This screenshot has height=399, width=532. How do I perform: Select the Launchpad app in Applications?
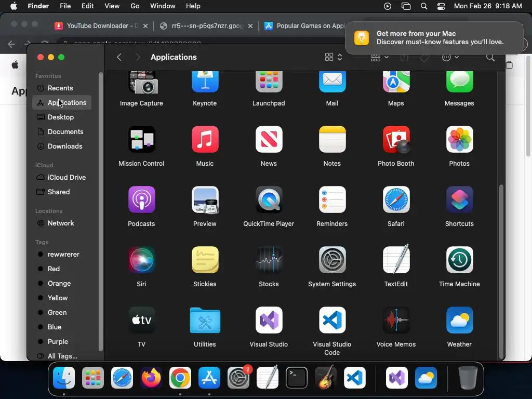coord(269,82)
